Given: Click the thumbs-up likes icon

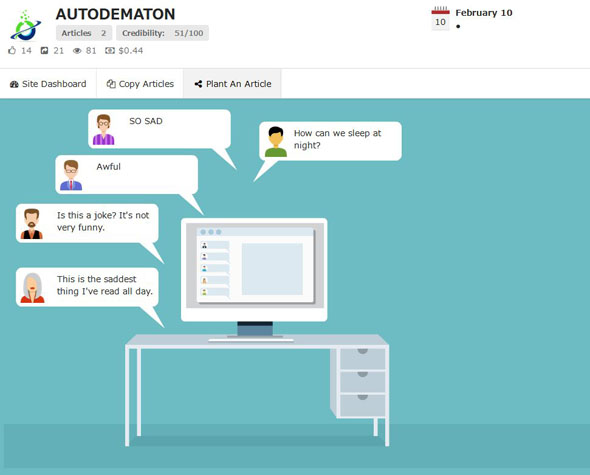Looking at the screenshot, I should pyautogui.click(x=12, y=50).
